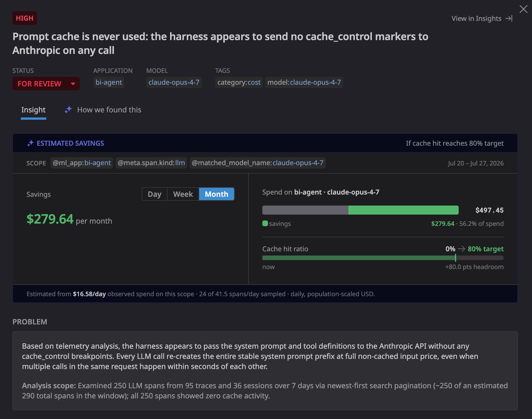
Task: Click the @matched_model_name:claude-opus-4-7 scope chip
Action: tap(258, 163)
